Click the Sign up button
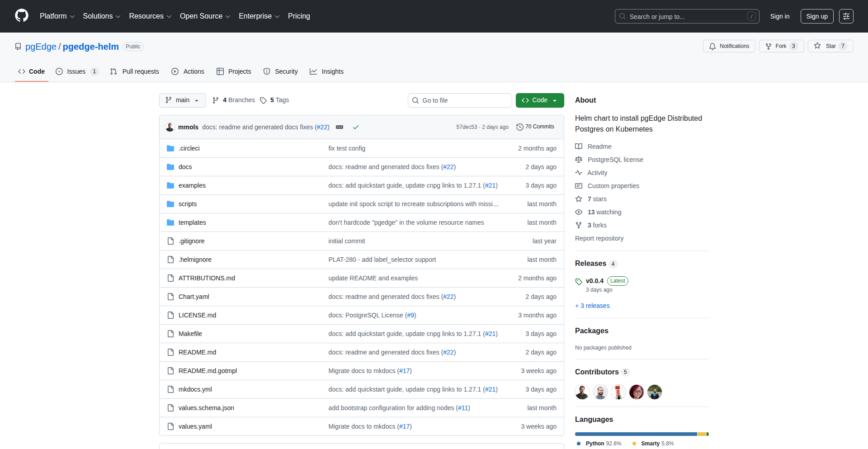The height and width of the screenshot is (449, 868). [816, 16]
